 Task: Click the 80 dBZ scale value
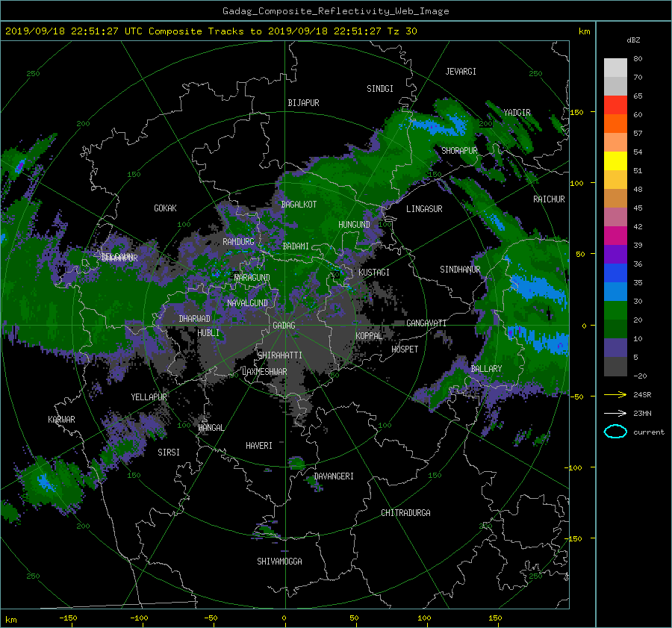tap(638, 59)
